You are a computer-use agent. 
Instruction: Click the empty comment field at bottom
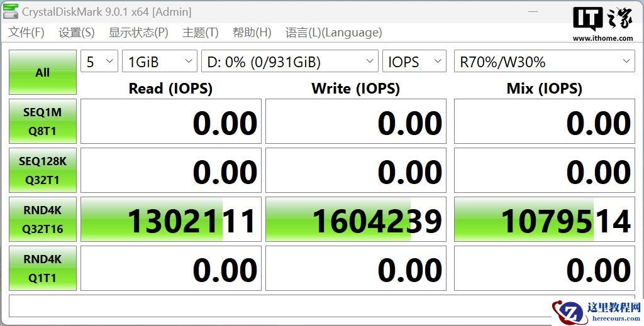tap(321, 306)
